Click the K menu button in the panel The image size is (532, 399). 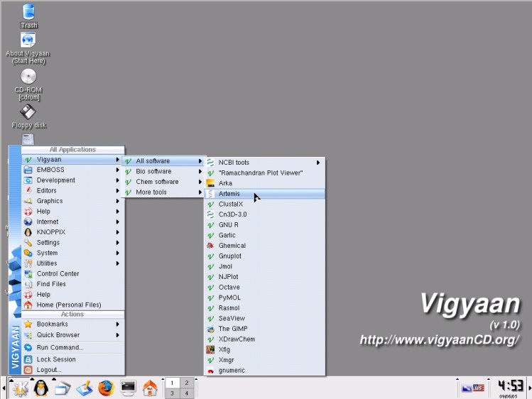click(x=19, y=388)
